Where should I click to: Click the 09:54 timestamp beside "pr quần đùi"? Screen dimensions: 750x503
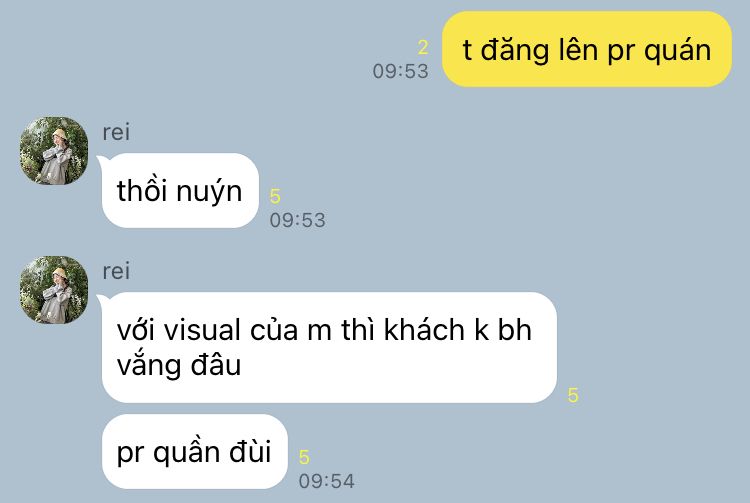click(327, 481)
